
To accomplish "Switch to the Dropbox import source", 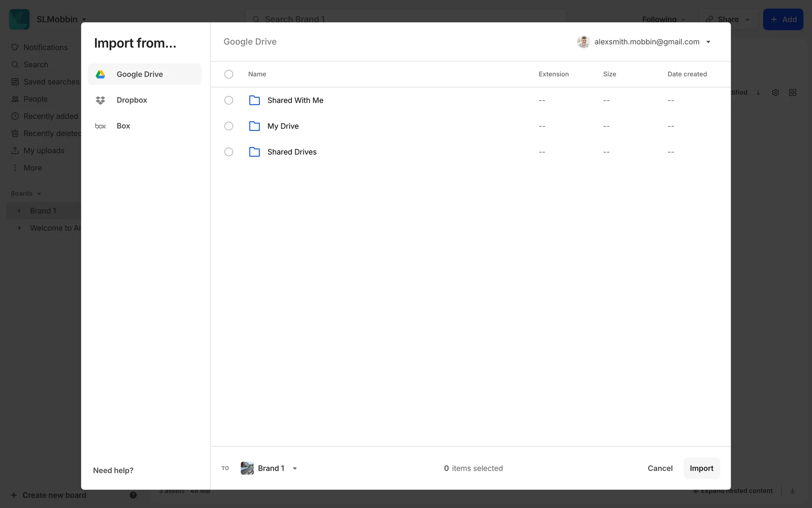I will tap(132, 100).
